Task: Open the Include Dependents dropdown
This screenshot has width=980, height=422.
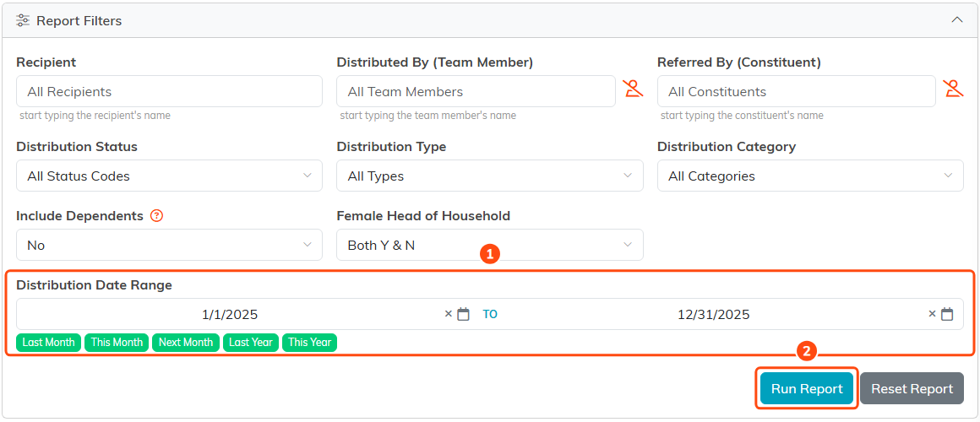Action: pyautogui.click(x=169, y=245)
